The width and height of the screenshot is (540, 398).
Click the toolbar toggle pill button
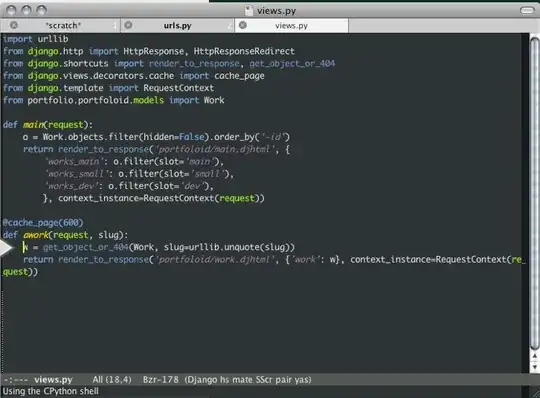click(x=527, y=10)
